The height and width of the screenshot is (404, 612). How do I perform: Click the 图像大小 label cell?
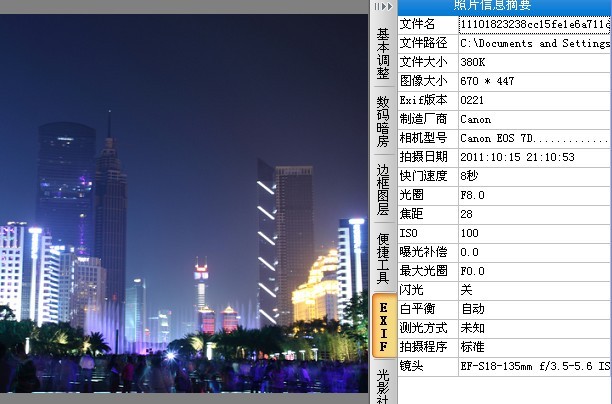point(428,81)
